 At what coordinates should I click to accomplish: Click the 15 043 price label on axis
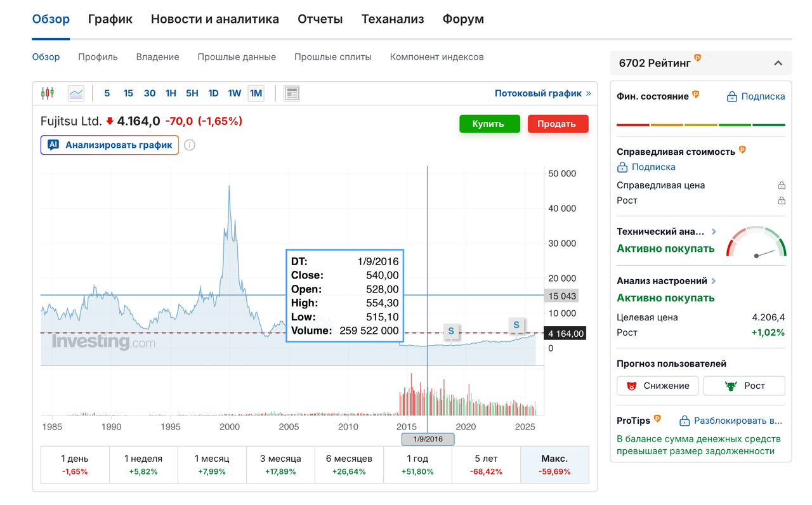click(561, 296)
